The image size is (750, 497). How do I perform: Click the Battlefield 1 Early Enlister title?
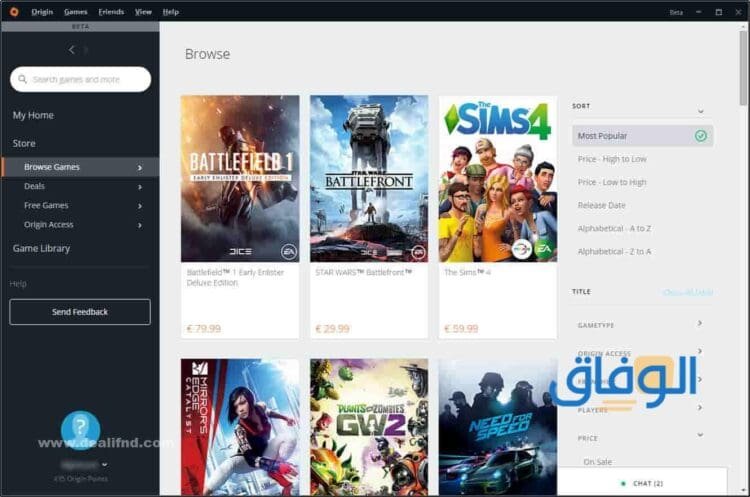[235, 277]
